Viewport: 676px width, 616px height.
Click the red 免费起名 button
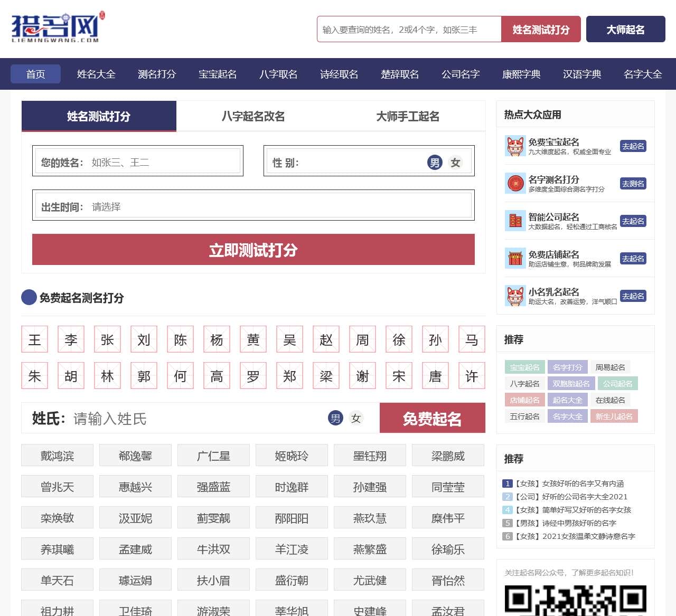coord(433,418)
